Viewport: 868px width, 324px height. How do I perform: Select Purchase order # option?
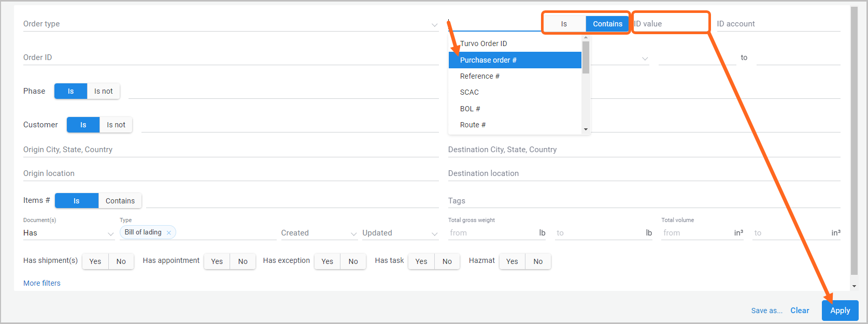(x=515, y=60)
